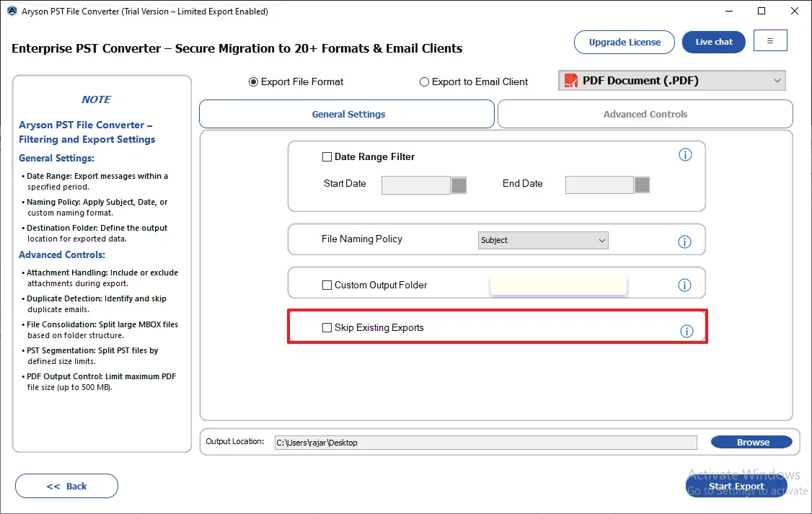This screenshot has width=812, height=514.
Task: Click the Start Date input field
Action: (x=416, y=185)
